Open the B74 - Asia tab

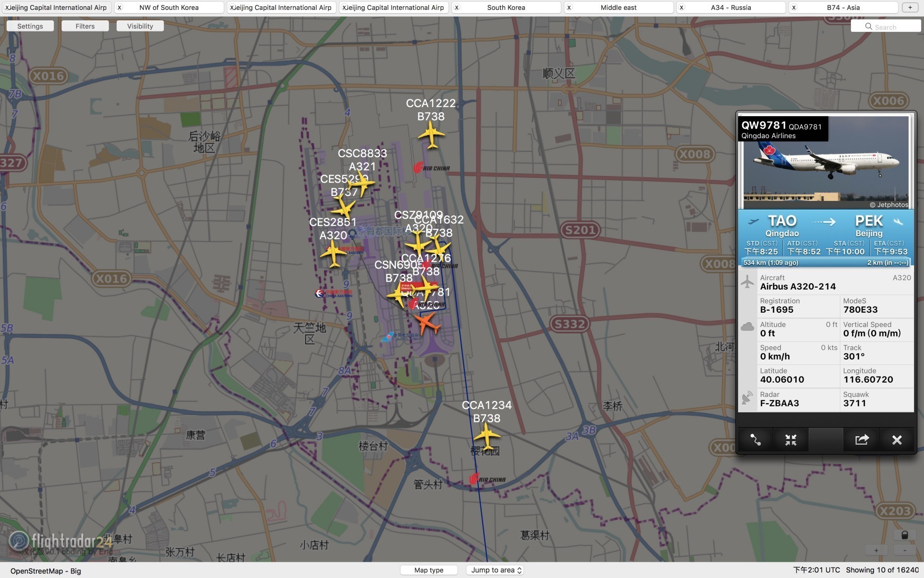pyautogui.click(x=843, y=8)
